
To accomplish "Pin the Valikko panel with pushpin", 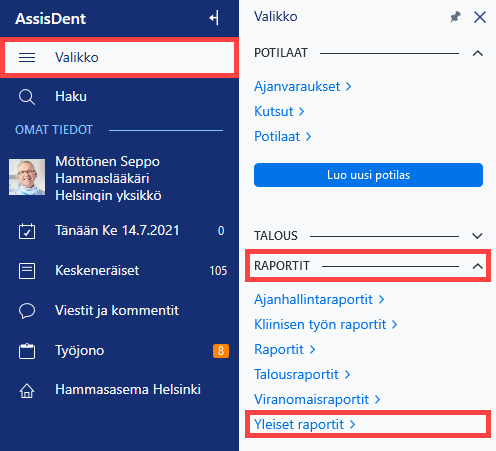I will click(x=455, y=17).
